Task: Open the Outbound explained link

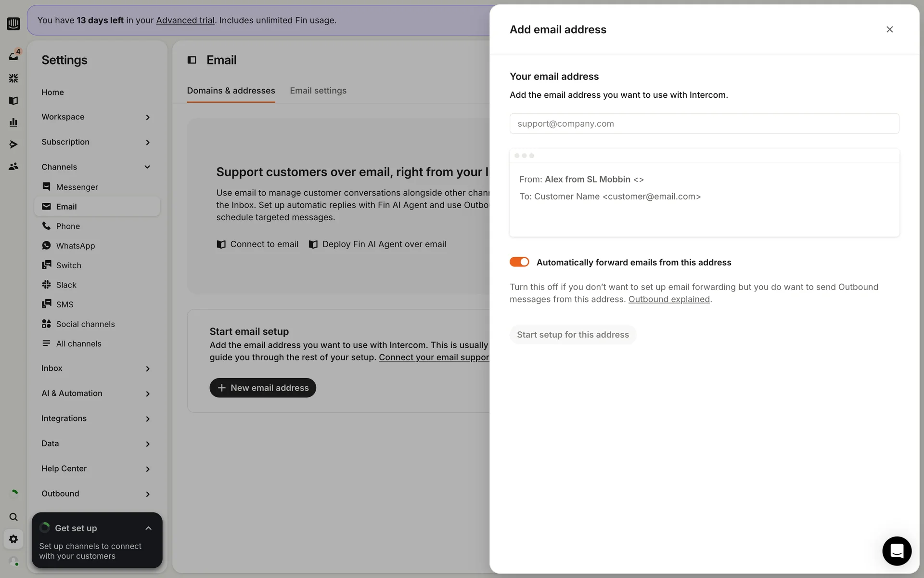Action: pyautogui.click(x=668, y=299)
